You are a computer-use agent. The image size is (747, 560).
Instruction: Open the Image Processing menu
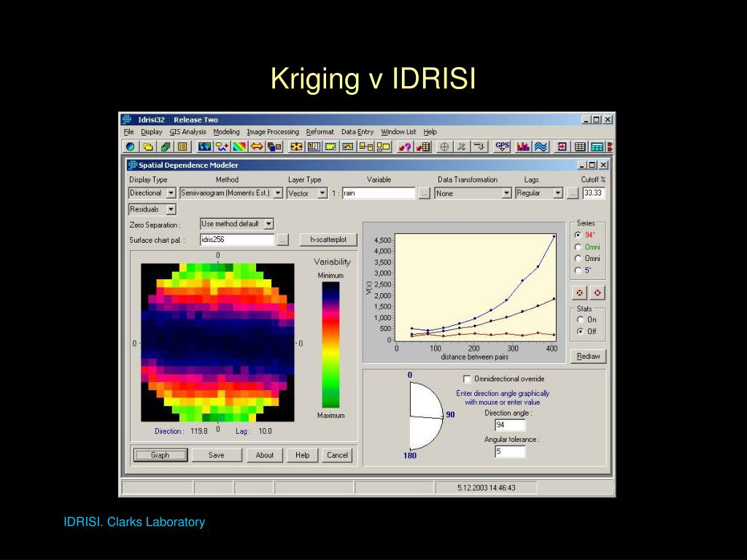[x=273, y=132]
